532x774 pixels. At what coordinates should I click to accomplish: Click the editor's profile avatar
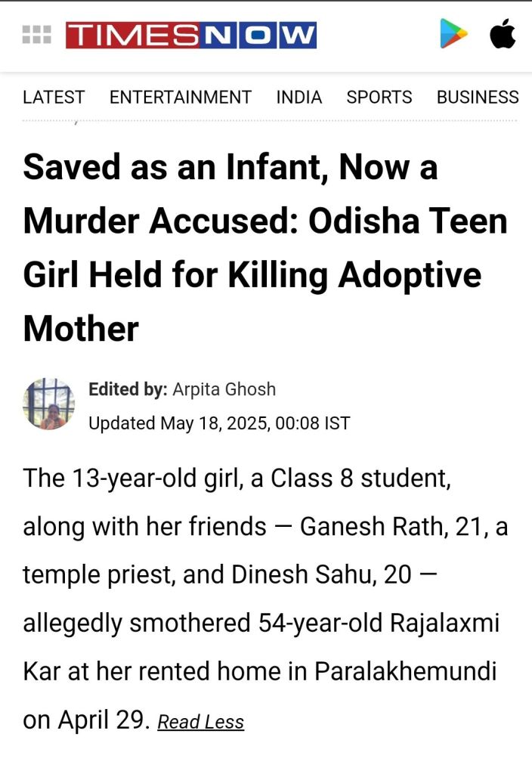click(49, 404)
